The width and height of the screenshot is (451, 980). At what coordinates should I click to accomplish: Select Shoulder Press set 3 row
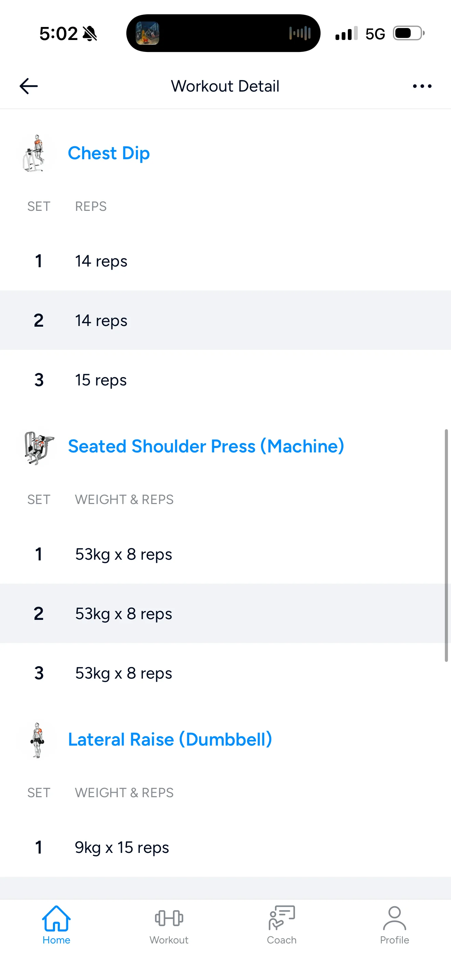225,673
